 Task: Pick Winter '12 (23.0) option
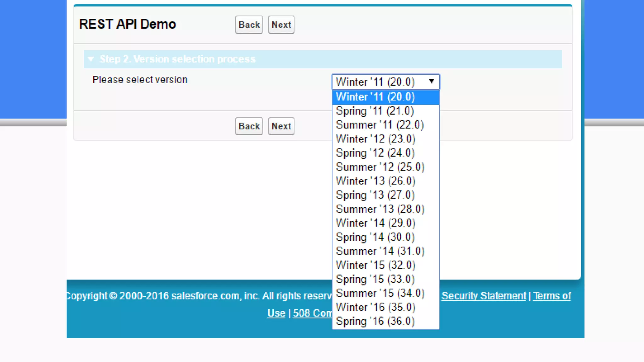(376, 139)
